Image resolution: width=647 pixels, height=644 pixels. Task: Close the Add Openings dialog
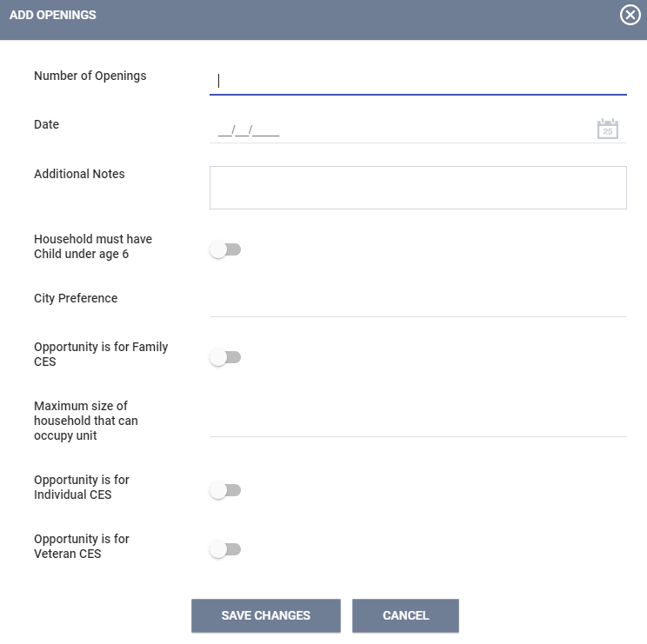click(630, 15)
